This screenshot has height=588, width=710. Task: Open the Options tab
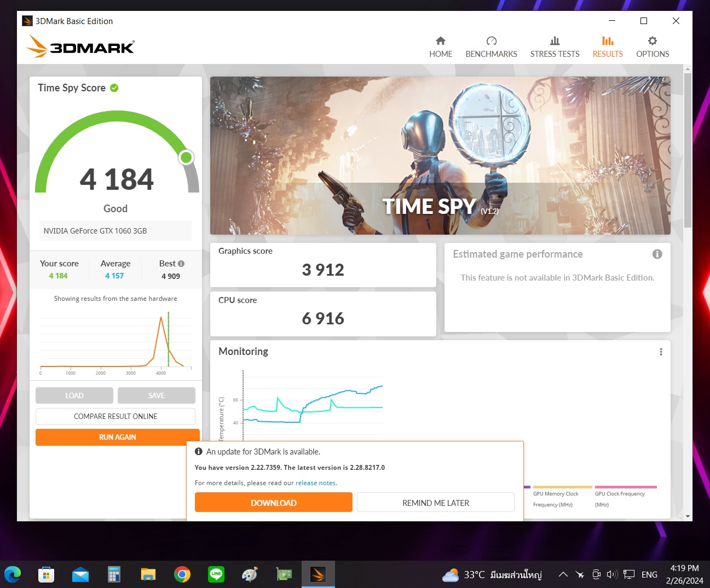[x=653, y=47]
